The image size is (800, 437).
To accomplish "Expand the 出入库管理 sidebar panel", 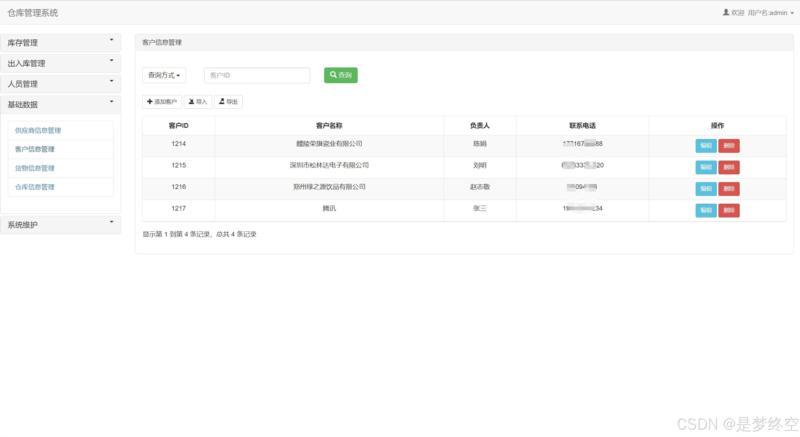I will coord(61,63).
